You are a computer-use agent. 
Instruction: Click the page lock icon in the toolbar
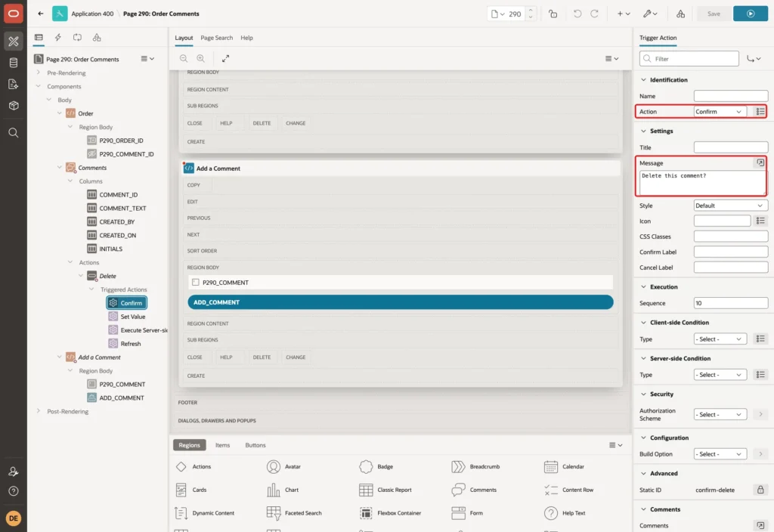(553, 14)
